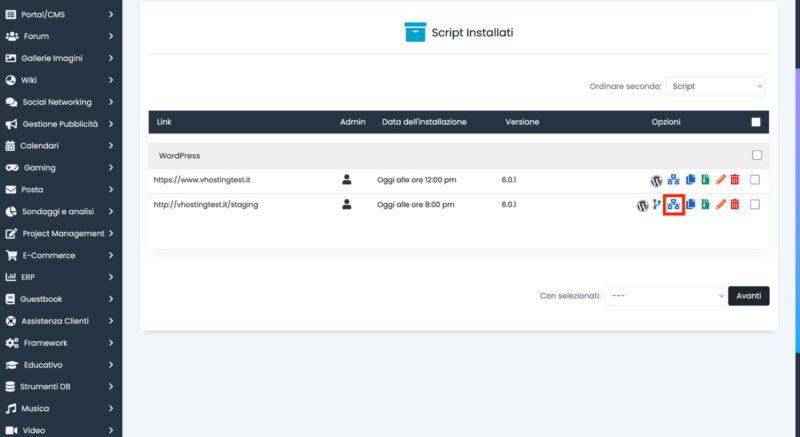Click the clone icon for www.vhostingtest.it

coord(690,179)
